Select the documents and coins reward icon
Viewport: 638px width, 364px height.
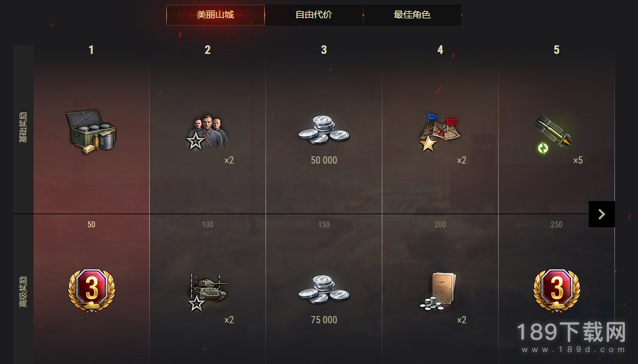(440, 291)
